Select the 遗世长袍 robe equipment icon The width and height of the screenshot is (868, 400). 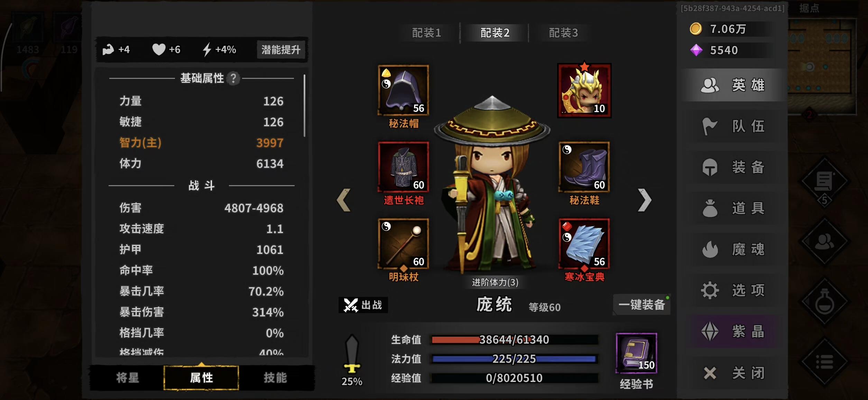point(403,167)
